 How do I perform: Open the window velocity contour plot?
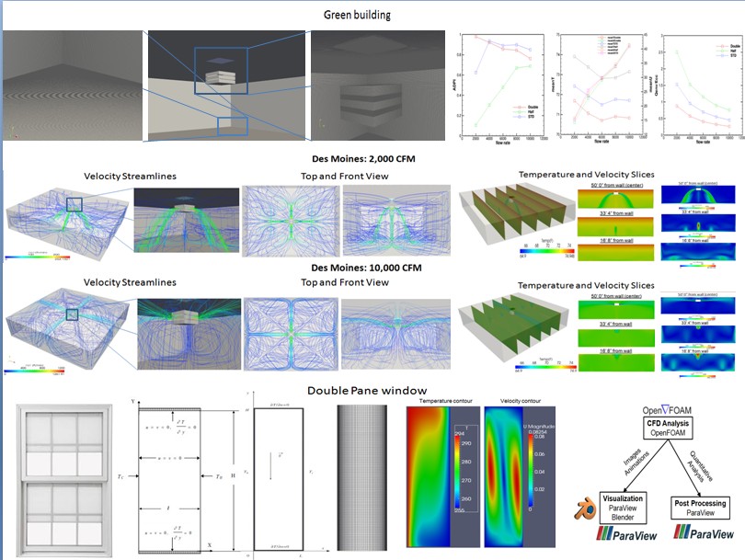pos(520,477)
